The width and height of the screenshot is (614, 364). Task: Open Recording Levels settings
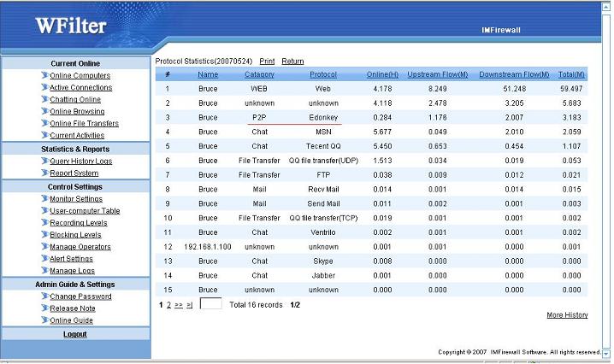tap(79, 223)
